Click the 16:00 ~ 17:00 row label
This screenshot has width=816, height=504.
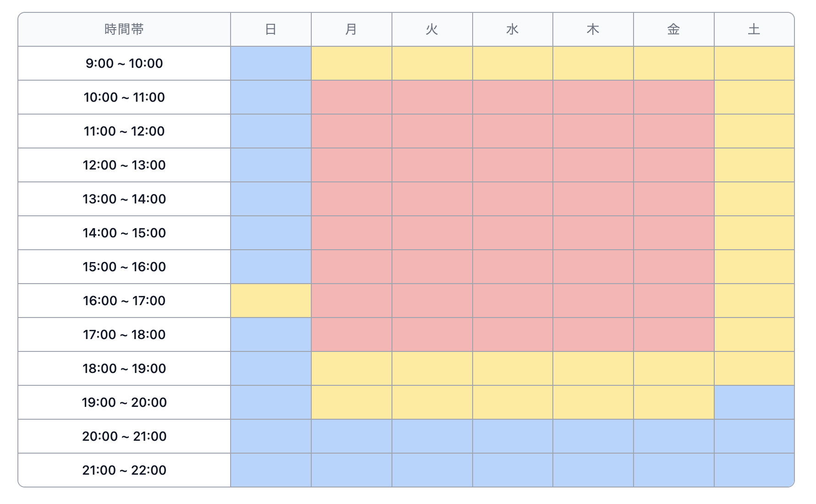point(124,301)
